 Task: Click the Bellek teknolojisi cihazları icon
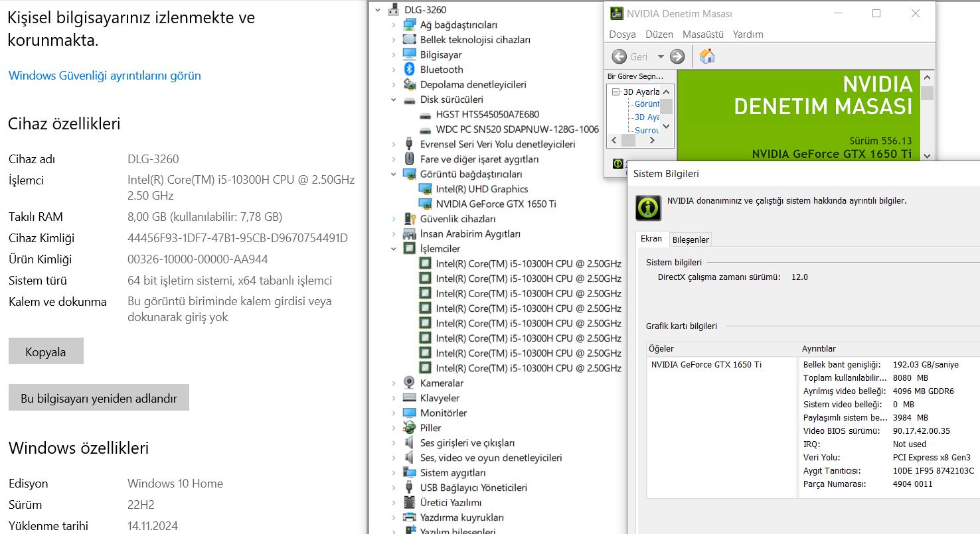(x=410, y=40)
